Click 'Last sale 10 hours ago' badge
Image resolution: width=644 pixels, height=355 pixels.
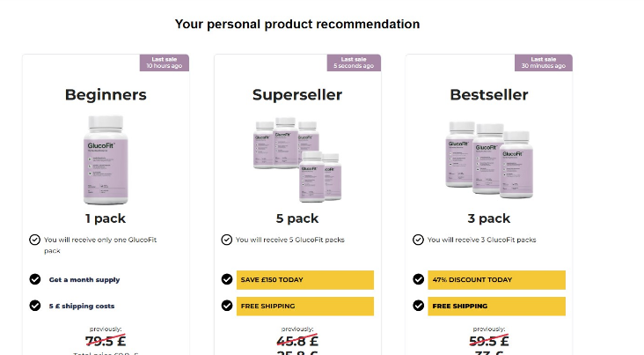pos(165,63)
